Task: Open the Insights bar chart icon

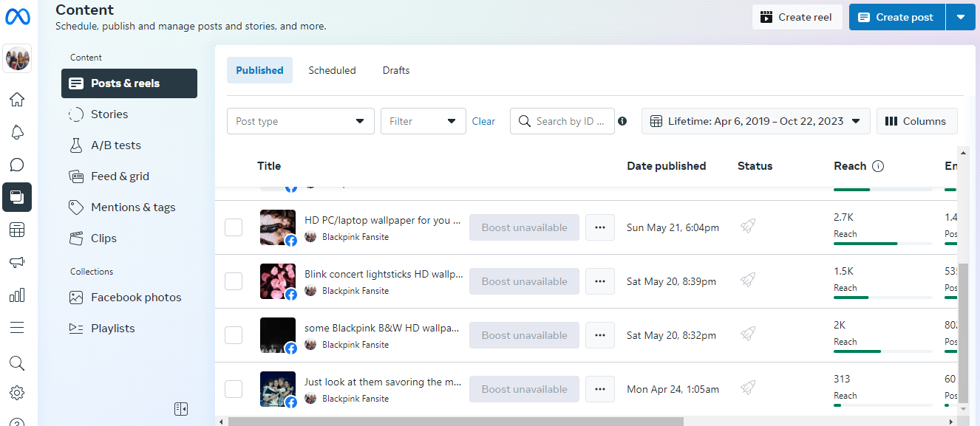Action: pyautogui.click(x=17, y=295)
